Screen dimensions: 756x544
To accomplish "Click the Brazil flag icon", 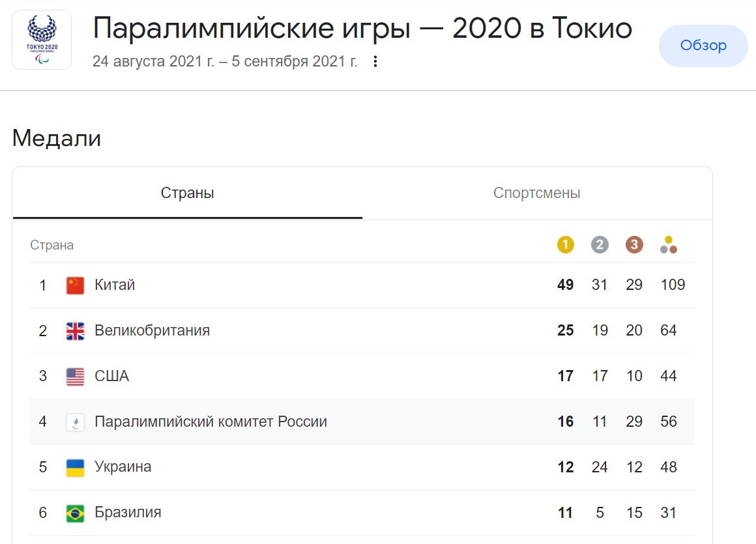I will point(76,513).
